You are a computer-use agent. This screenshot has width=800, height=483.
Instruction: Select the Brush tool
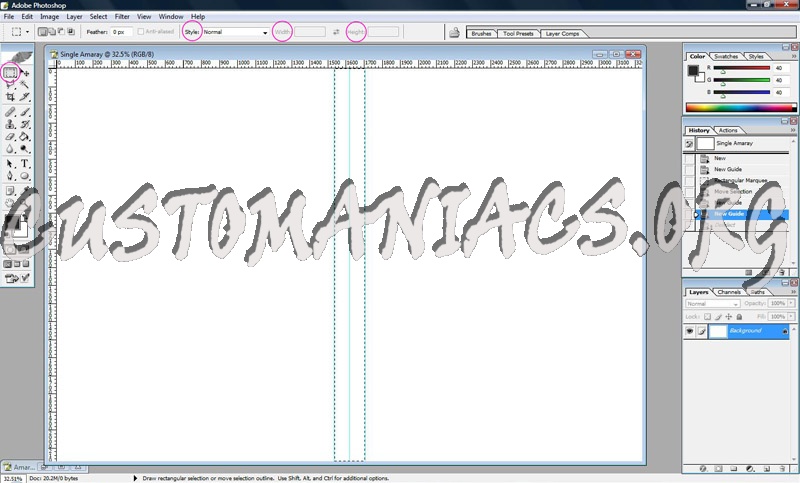pos(25,112)
